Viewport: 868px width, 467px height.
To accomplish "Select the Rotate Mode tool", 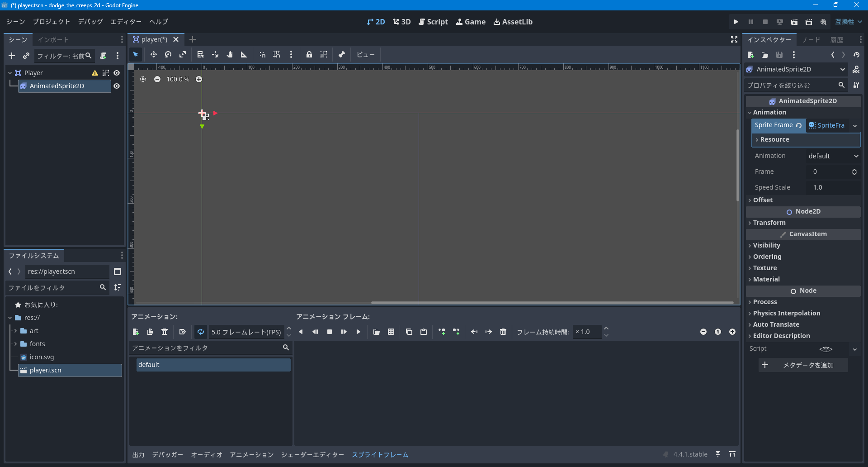I will tap(168, 55).
